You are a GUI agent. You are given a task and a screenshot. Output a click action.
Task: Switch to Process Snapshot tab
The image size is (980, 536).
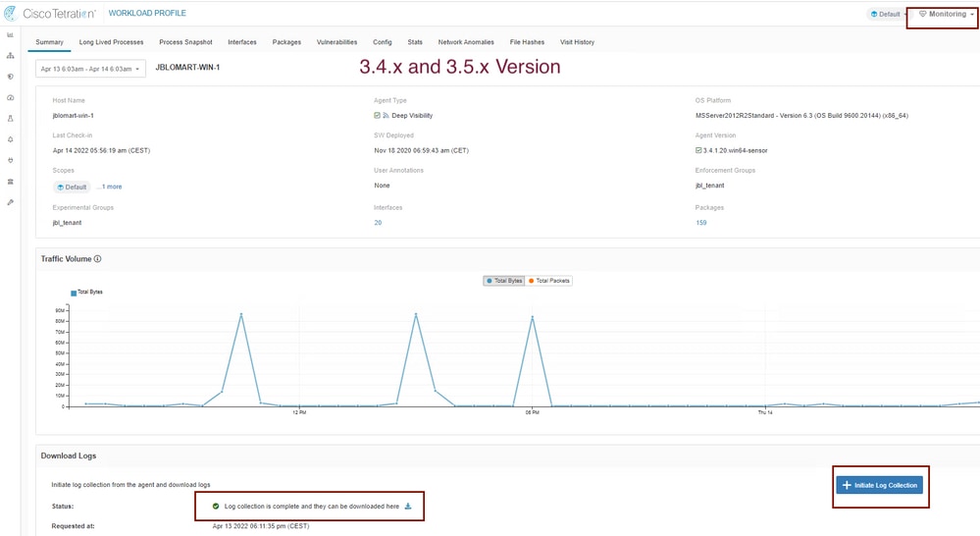[x=185, y=42]
